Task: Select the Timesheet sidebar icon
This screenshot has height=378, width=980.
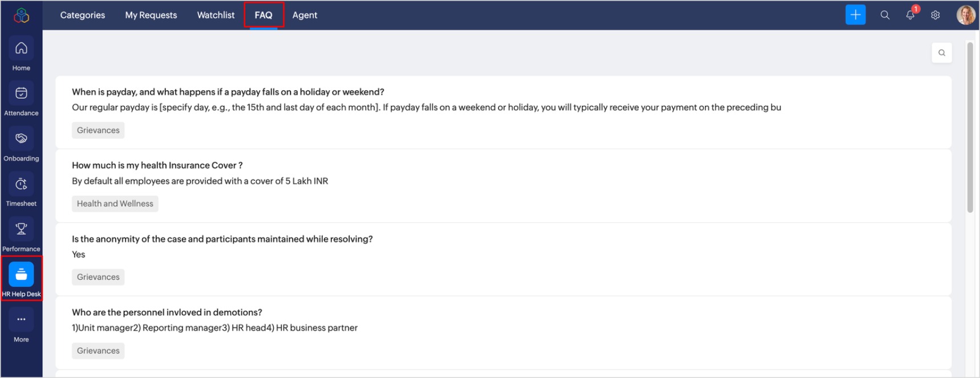Action: pyautogui.click(x=21, y=184)
